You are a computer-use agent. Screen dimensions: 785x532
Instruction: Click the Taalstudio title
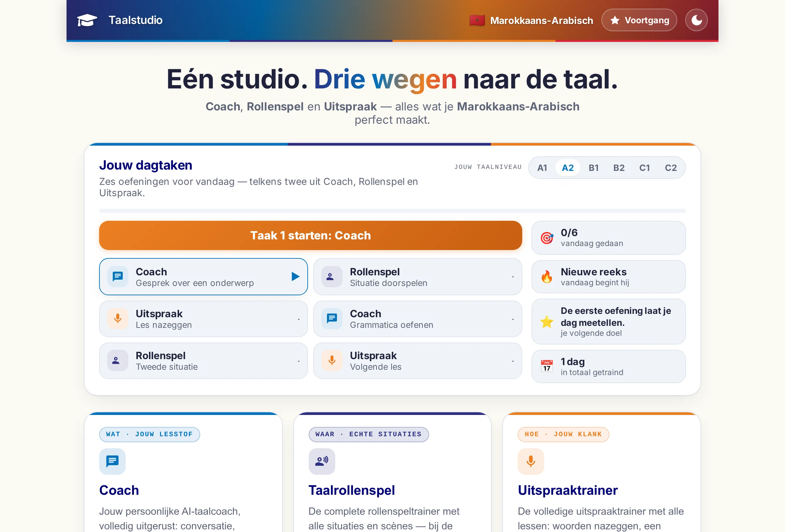(135, 20)
